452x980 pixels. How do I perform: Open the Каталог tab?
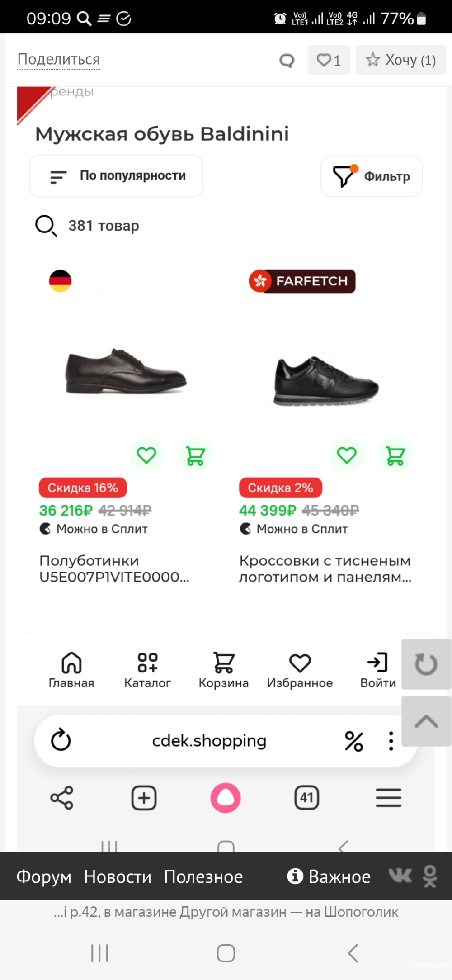[148, 670]
